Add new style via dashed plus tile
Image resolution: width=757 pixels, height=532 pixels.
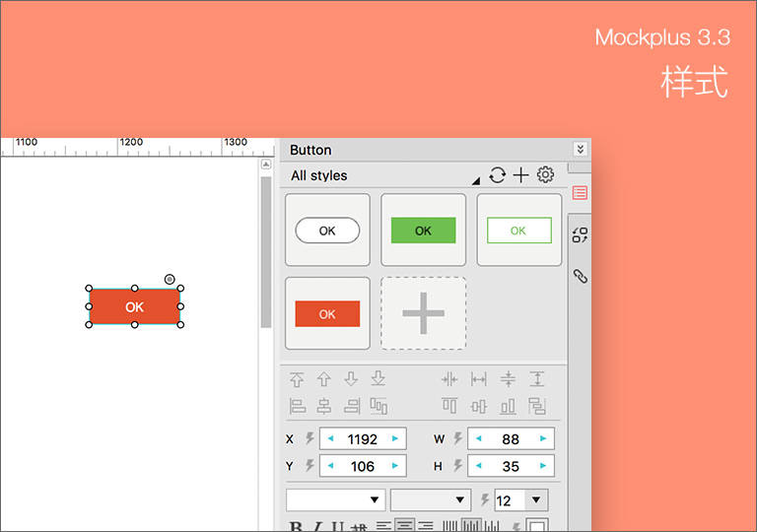click(423, 313)
